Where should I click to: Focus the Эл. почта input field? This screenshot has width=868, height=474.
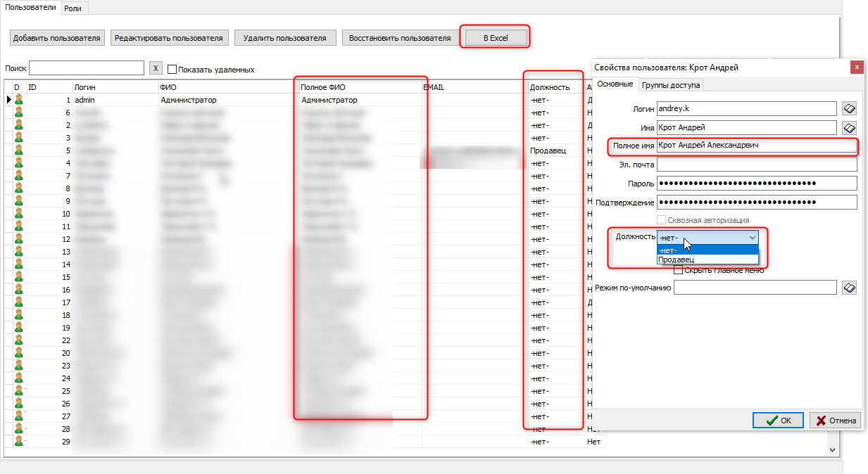756,165
